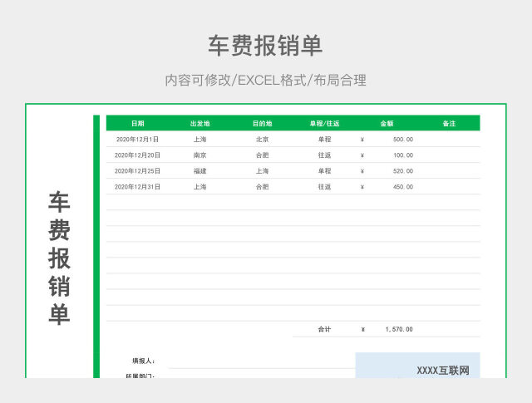Screen dimensions: 532x403
Task: Click the 北京 destination cell
Action: click(262, 140)
